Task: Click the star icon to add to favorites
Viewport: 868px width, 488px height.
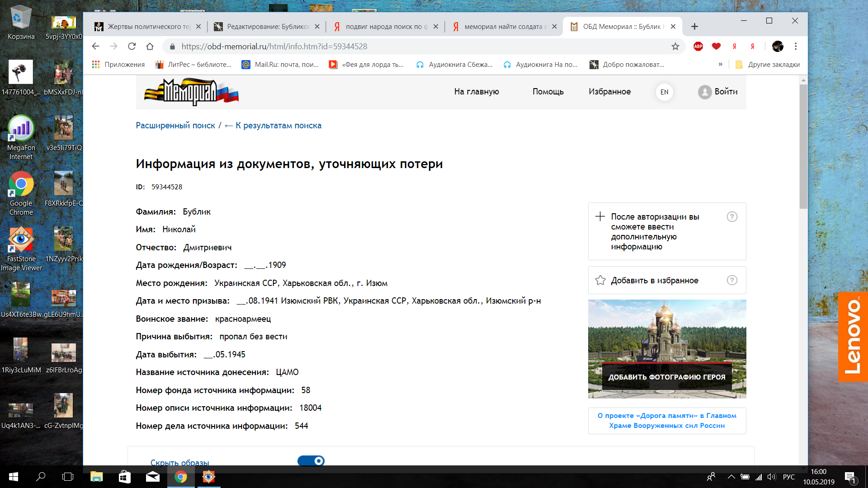Action: (600, 281)
